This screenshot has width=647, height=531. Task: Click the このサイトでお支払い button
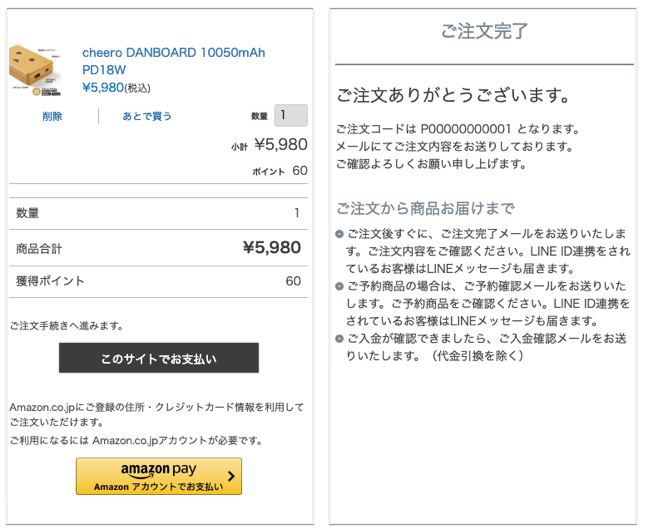[x=159, y=358]
